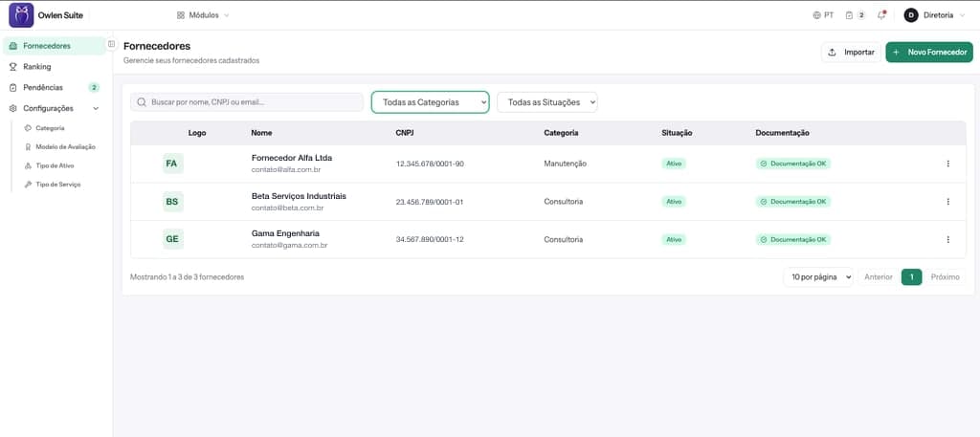Click email contato@alfa.com.br
The image size is (980, 437).
286,169
